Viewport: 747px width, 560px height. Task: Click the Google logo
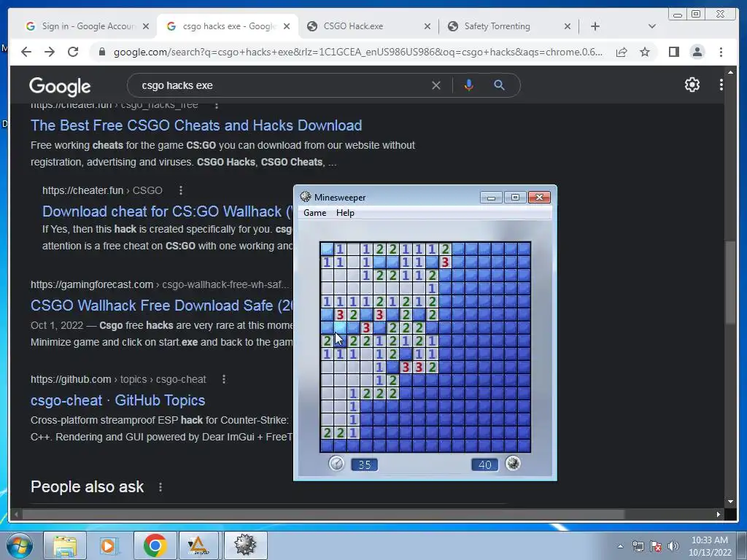[x=60, y=87]
